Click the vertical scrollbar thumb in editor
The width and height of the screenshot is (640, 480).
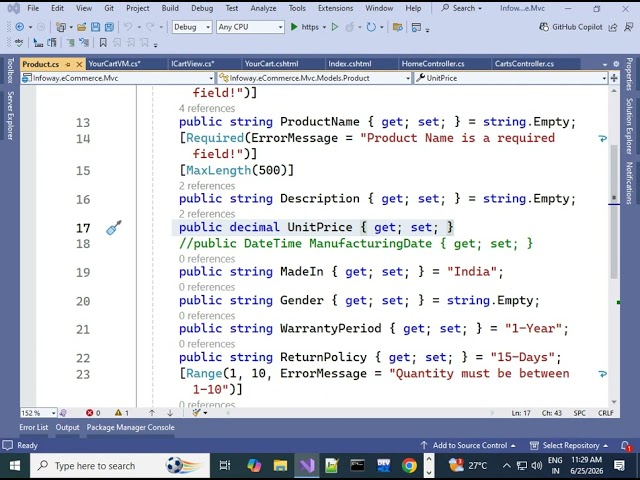tap(614, 212)
